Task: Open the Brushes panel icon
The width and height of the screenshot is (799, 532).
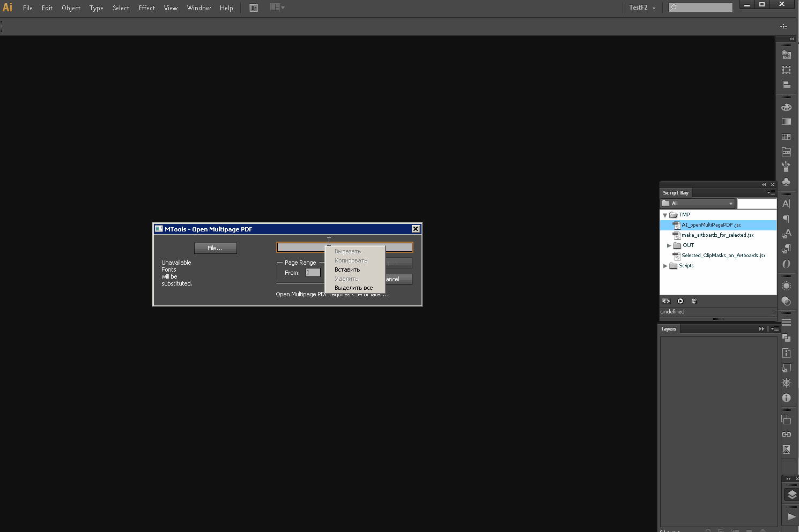Action: click(x=786, y=167)
